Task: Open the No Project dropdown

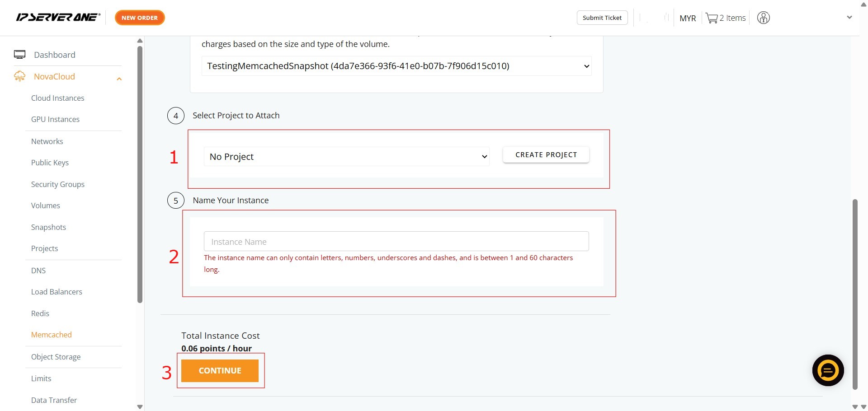Action: tap(346, 157)
